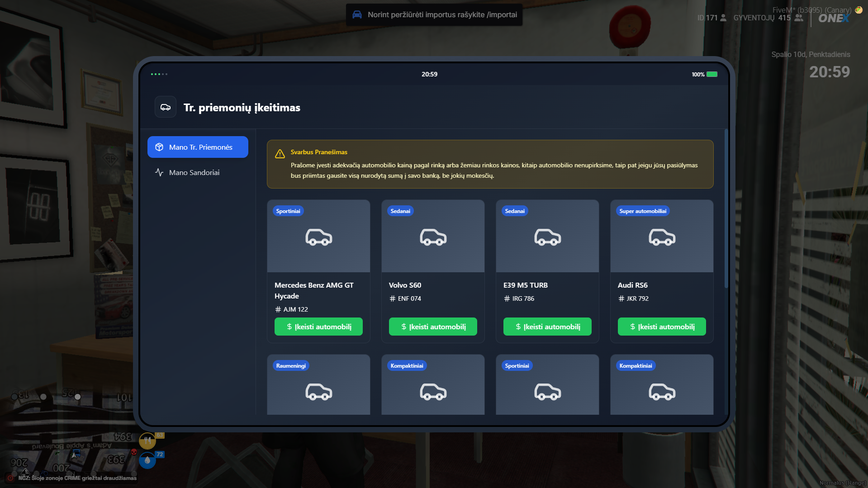Click the green battery indicator in tablet status bar
The height and width of the screenshot is (488, 868).
pyautogui.click(x=712, y=74)
